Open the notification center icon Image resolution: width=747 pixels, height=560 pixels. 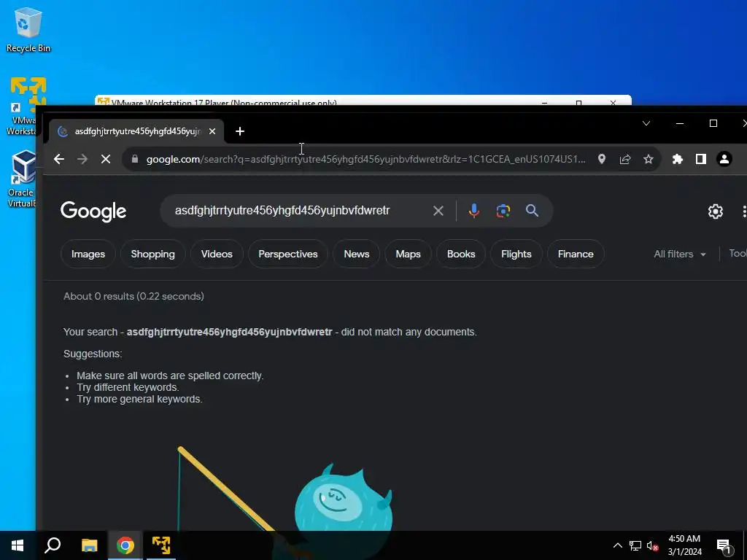pyautogui.click(x=724, y=545)
